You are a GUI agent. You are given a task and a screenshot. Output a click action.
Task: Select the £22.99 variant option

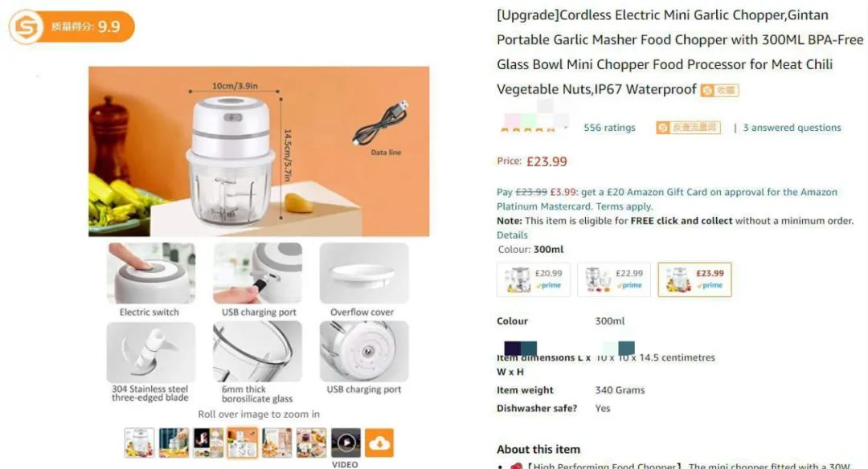click(614, 279)
